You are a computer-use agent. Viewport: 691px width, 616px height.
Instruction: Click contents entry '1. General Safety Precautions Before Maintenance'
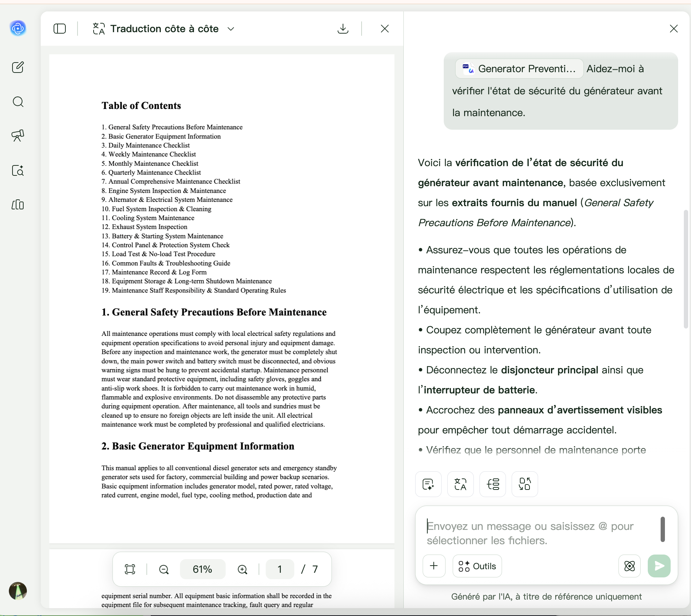(172, 127)
